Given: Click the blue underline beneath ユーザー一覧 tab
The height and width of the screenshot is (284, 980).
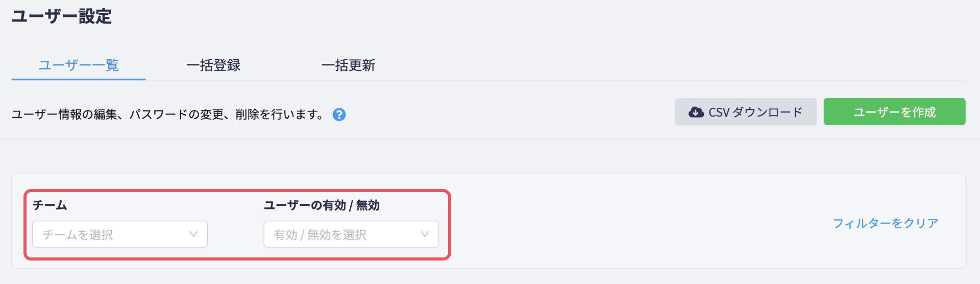Looking at the screenshot, I should pyautogui.click(x=79, y=79).
